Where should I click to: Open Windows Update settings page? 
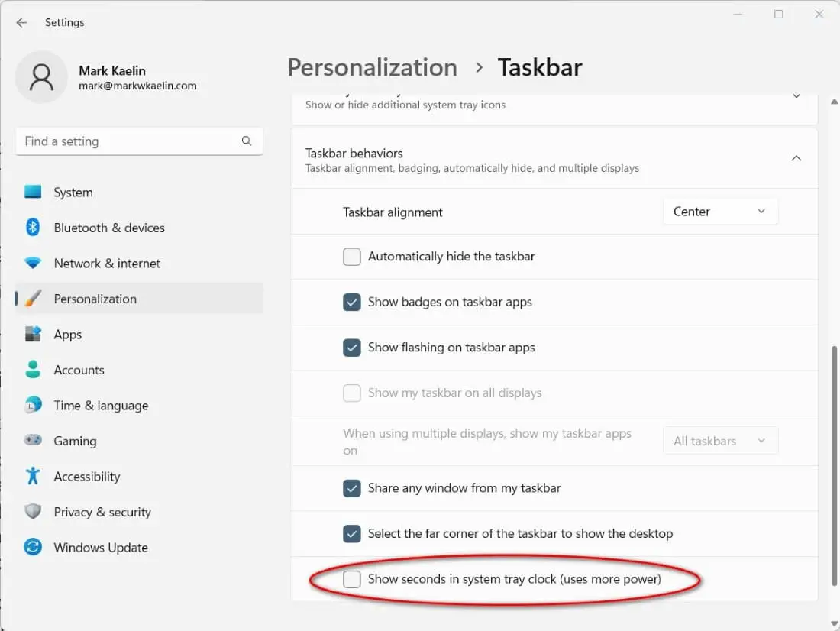pyautogui.click(x=101, y=548)
